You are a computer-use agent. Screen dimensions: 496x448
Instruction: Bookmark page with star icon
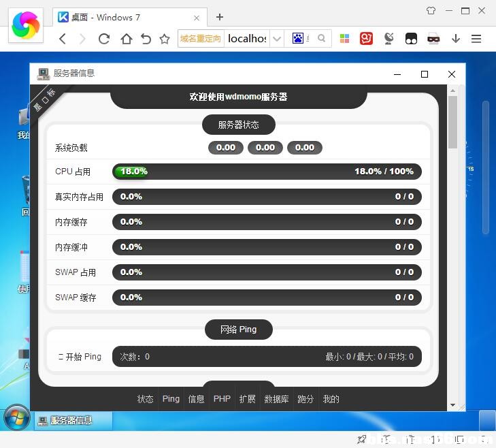165,39
